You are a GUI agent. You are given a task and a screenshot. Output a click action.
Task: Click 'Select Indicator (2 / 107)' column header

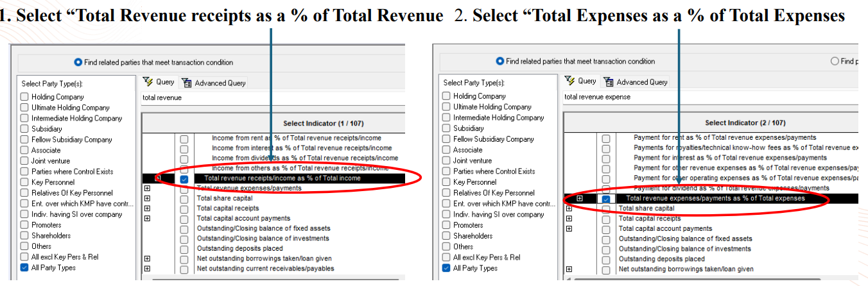pyautogui.click(x=745, y=122)
